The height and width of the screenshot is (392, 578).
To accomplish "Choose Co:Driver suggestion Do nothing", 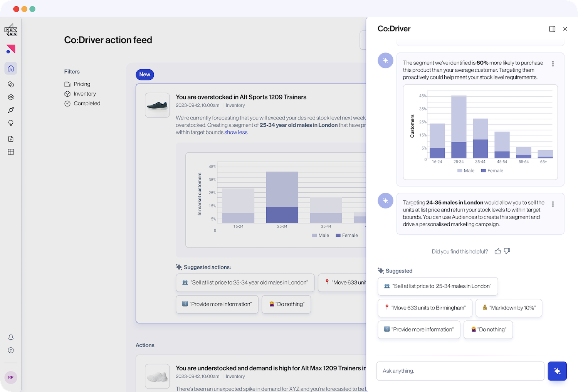I will 488,330.
